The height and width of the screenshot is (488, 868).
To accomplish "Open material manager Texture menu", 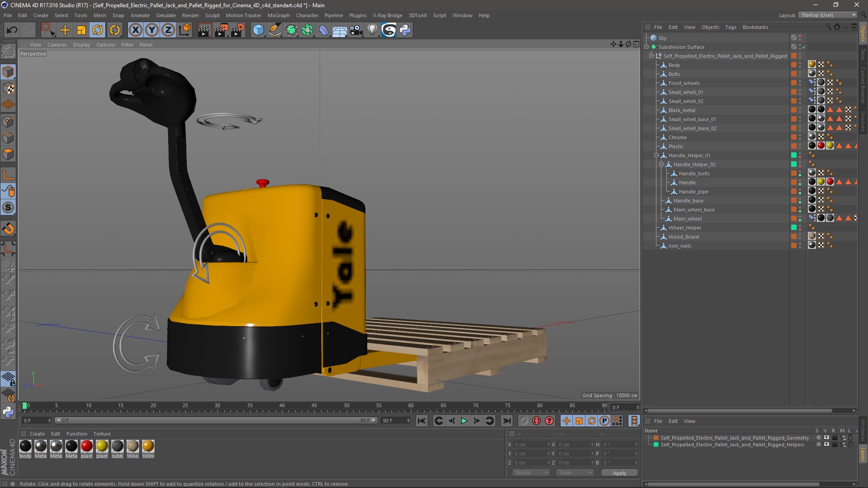I will point(102,434).
